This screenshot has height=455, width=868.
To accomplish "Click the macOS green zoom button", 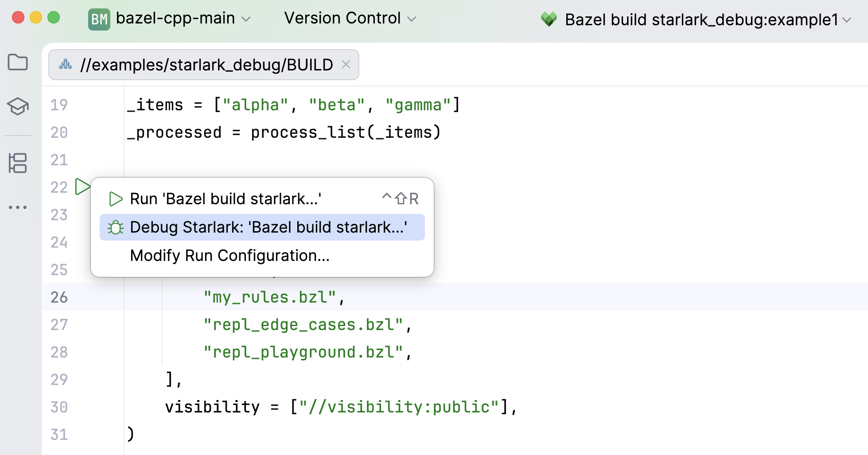I will point(54,18).
